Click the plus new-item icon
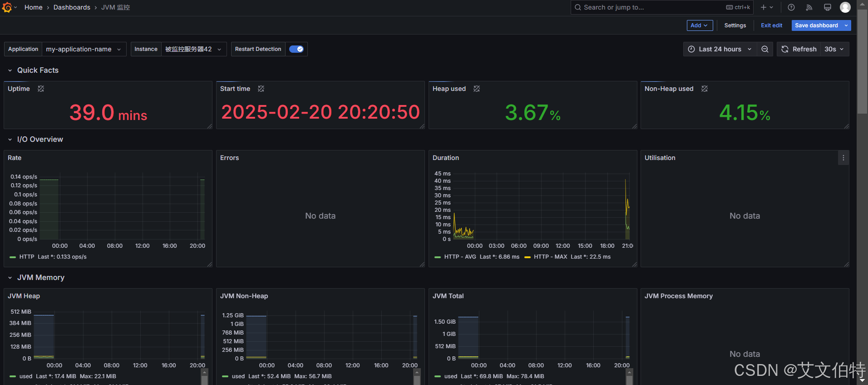Screen dimensions: 868x385 764,7
